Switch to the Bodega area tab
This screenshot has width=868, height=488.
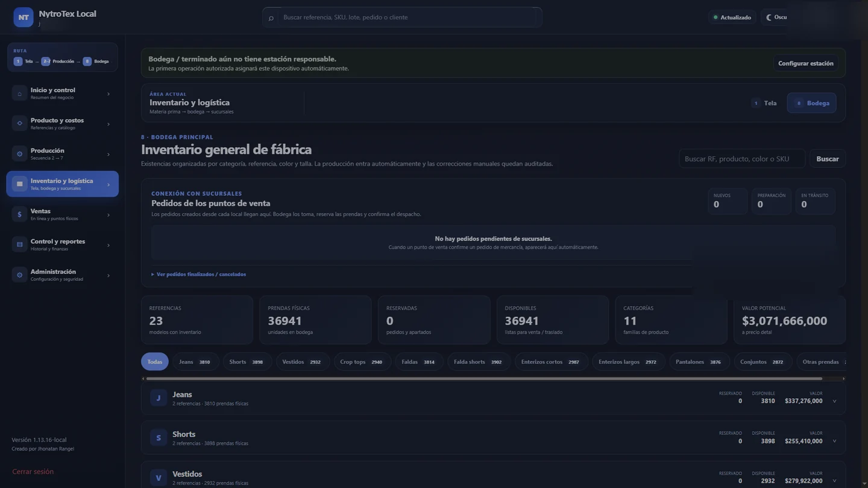[x=811, y=103]
